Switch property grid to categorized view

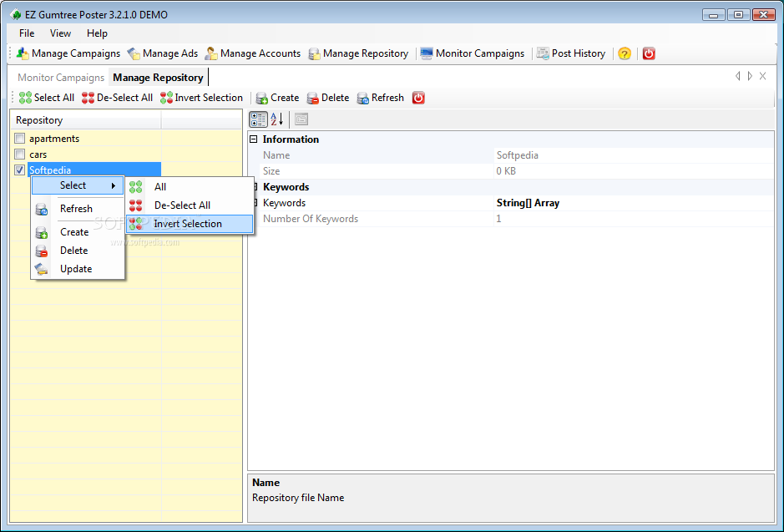pyautogui.click(x=259, y=119)
